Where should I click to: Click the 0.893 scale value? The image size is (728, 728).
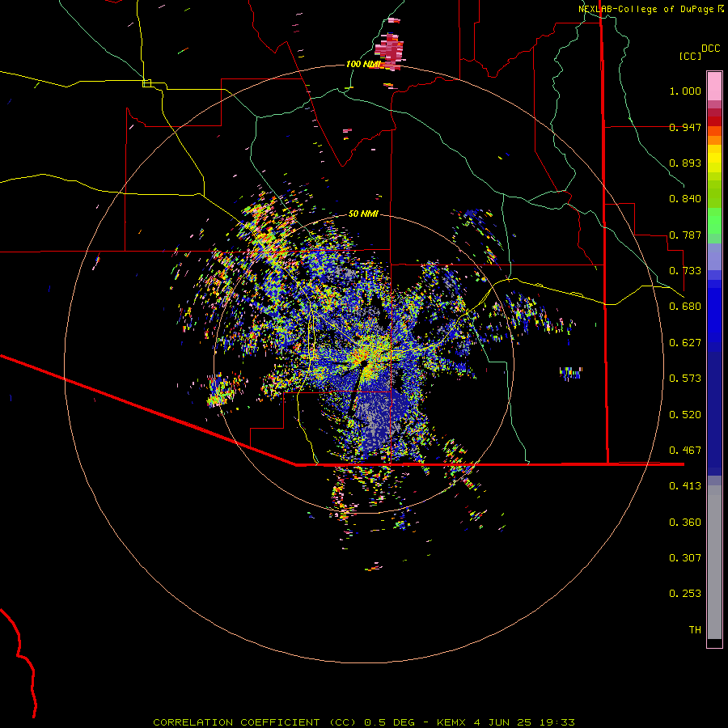[685, 163]
